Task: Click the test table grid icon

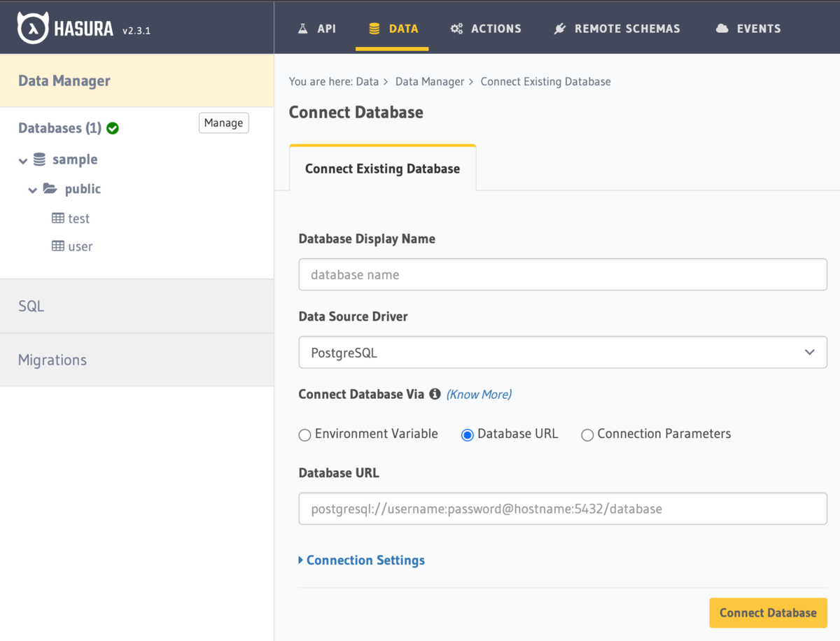Action: coord(58,218)
